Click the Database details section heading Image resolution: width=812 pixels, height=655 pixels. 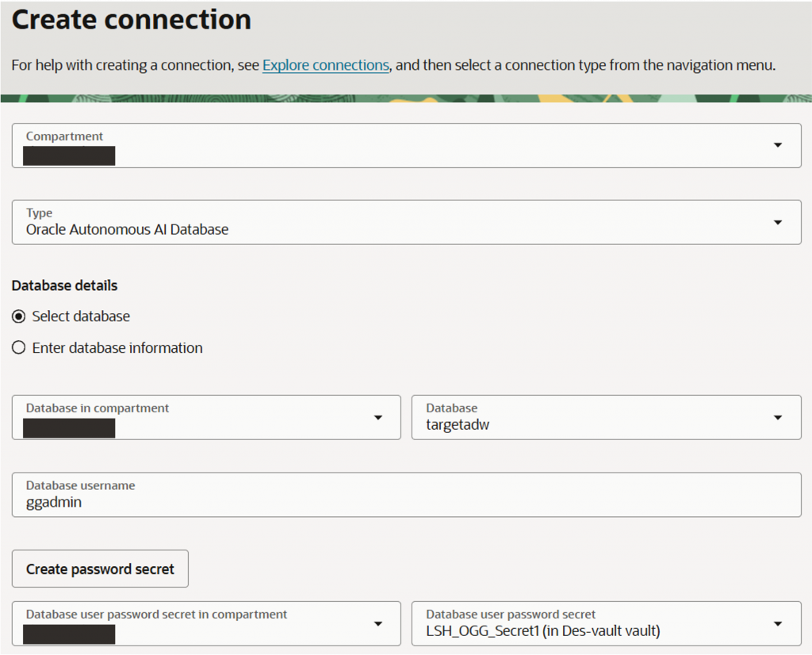coord(64,285)
